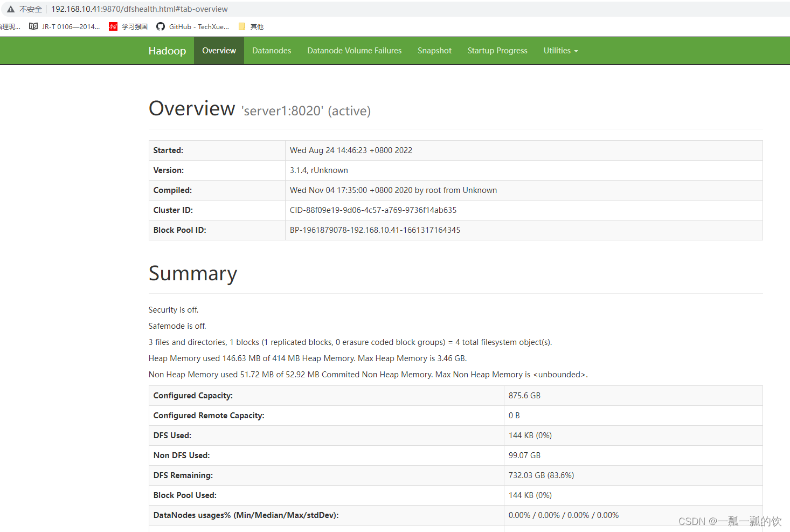
Task: Click the Heap Memory used line
Action: pyautogui.click(x=308, y=358)
